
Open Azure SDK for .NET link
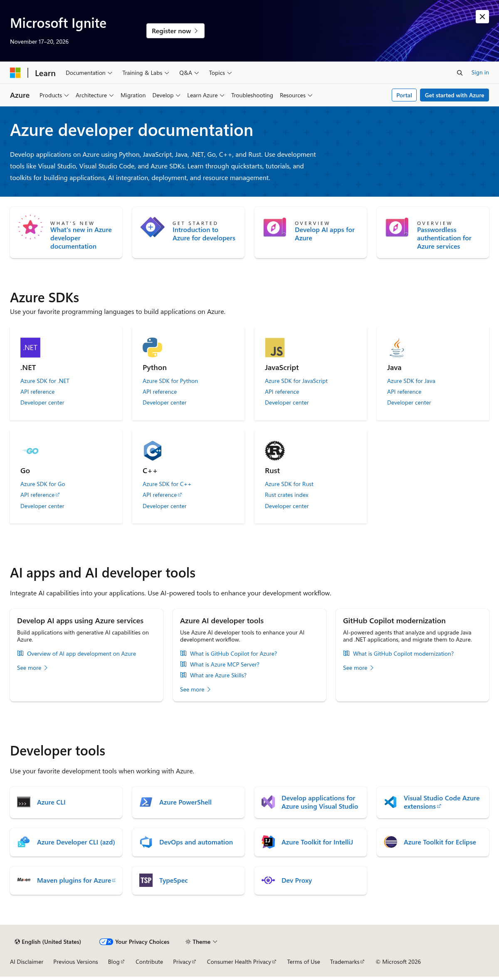pyautogui.click(x=45, y=381)
